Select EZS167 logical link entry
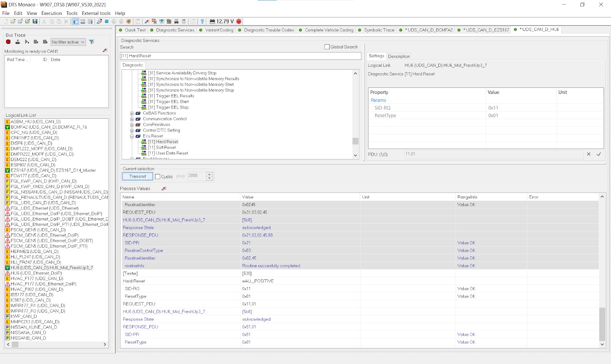The image size is (611, 364). coord(53,171)
